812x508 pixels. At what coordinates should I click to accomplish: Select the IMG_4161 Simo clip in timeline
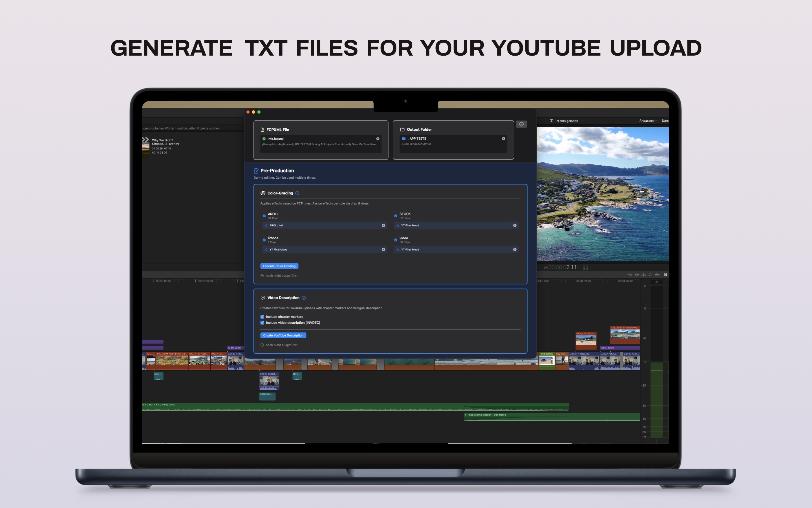586,340
